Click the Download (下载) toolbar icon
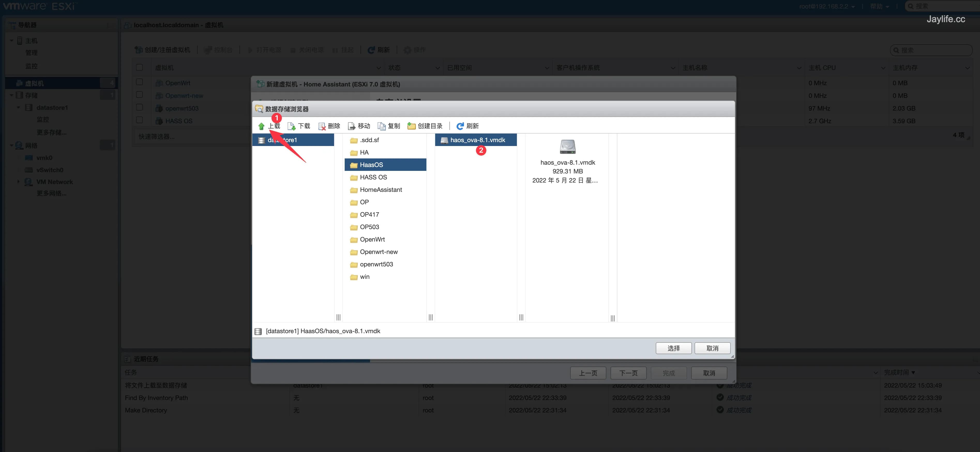The image size is (980, 452). coord(291,126)
